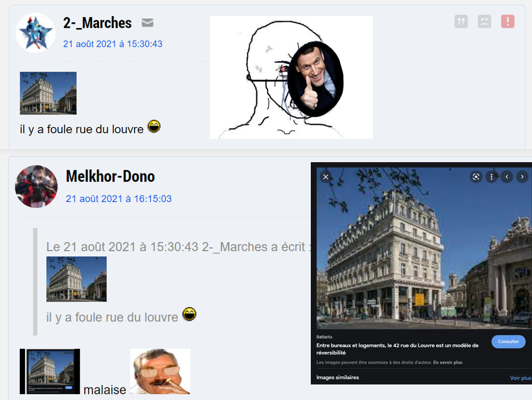The height and width of the screenshot is (400, 532).
Task: Close the image preview with X
Action: click(326, 177)
